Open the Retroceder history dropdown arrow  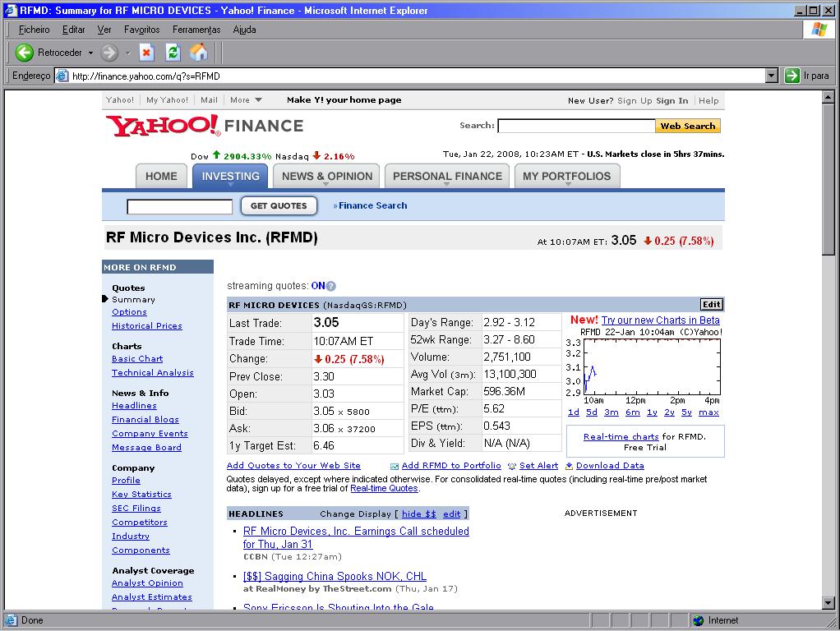pos(90,53)
